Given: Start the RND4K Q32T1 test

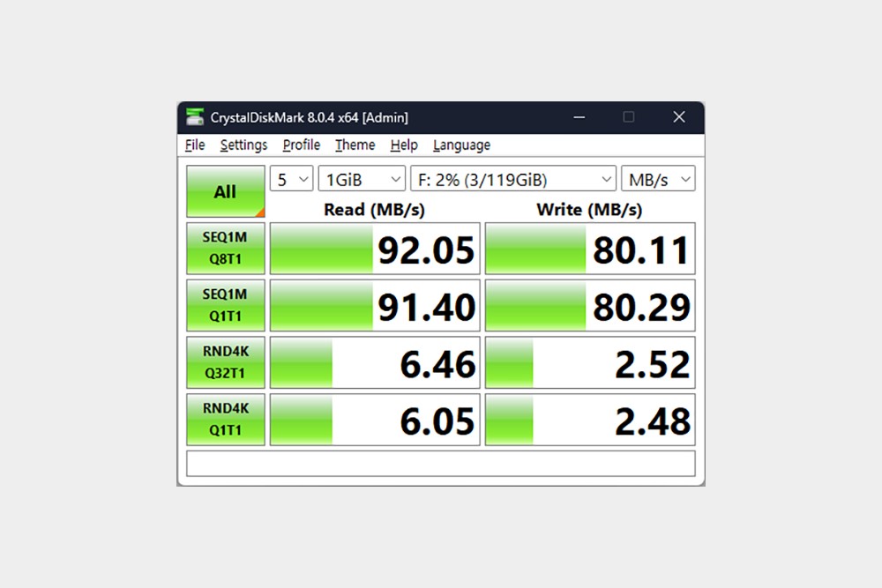Looking at the screenshot, I should pos(226,362).
